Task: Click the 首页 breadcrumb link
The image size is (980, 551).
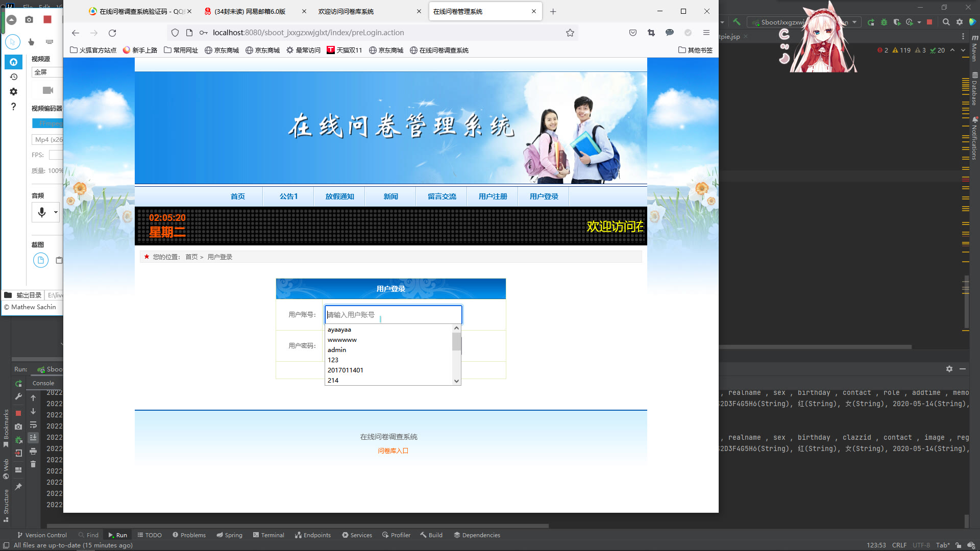Action: pyautogui.click(x=191, y=257)
